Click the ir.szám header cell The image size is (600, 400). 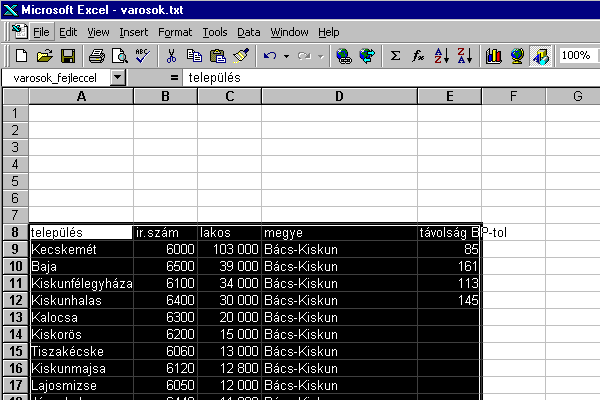(165, 232)
